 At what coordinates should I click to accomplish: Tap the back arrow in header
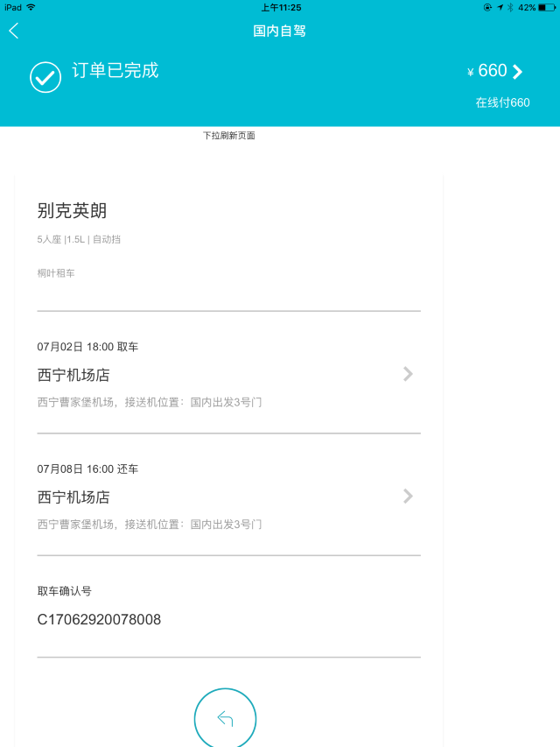pyautogui.click(x=14, y=31)
